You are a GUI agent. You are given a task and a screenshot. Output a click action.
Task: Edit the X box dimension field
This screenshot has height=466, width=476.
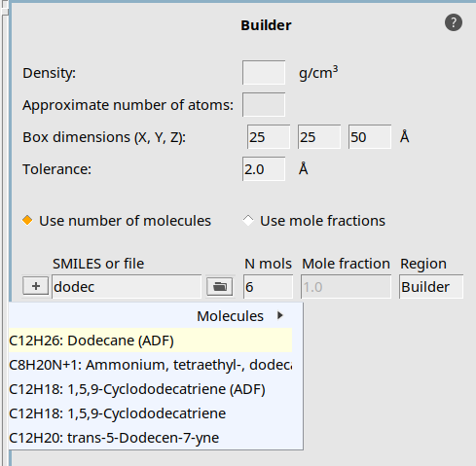point(269,137)
